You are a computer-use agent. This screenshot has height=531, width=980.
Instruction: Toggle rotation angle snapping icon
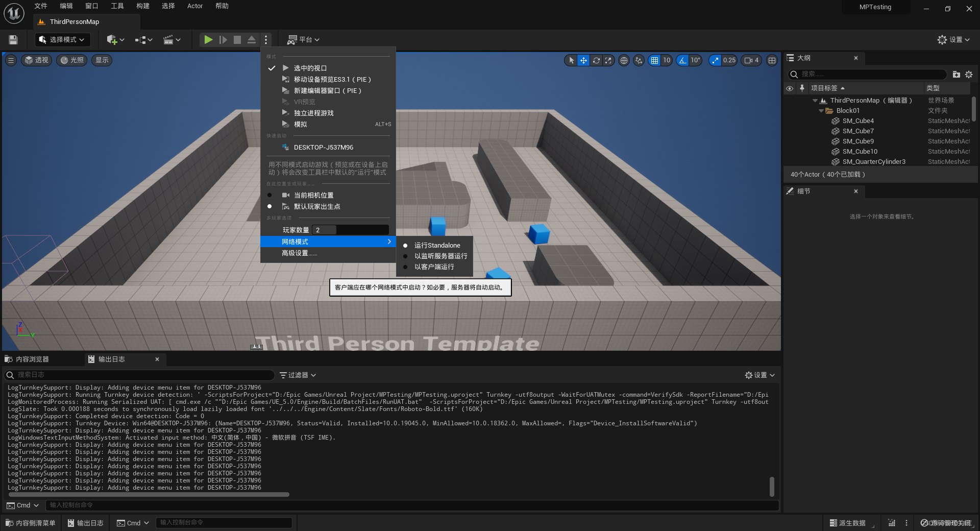coord(682,60)
